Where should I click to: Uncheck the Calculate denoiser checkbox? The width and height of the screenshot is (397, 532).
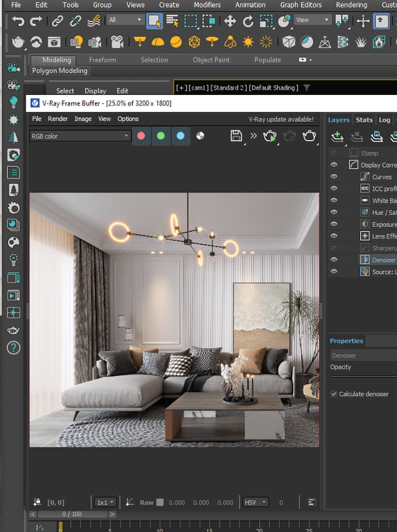(x=334, y=394)
